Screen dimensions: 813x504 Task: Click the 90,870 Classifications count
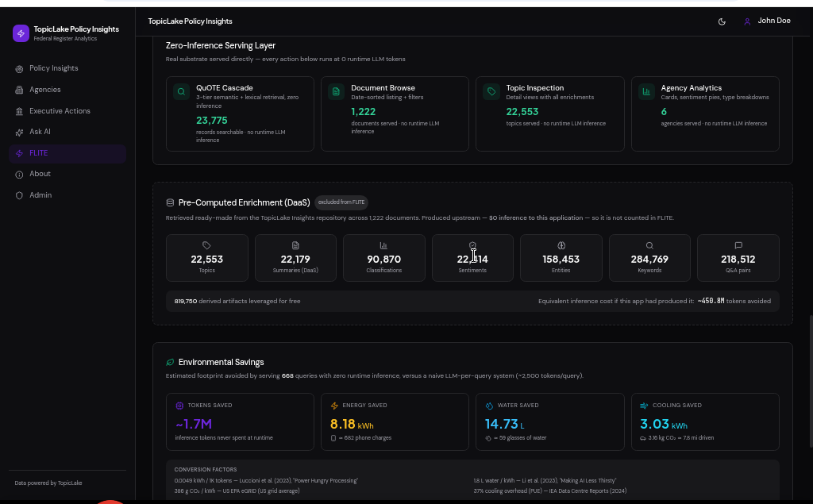tap(383, 260)
